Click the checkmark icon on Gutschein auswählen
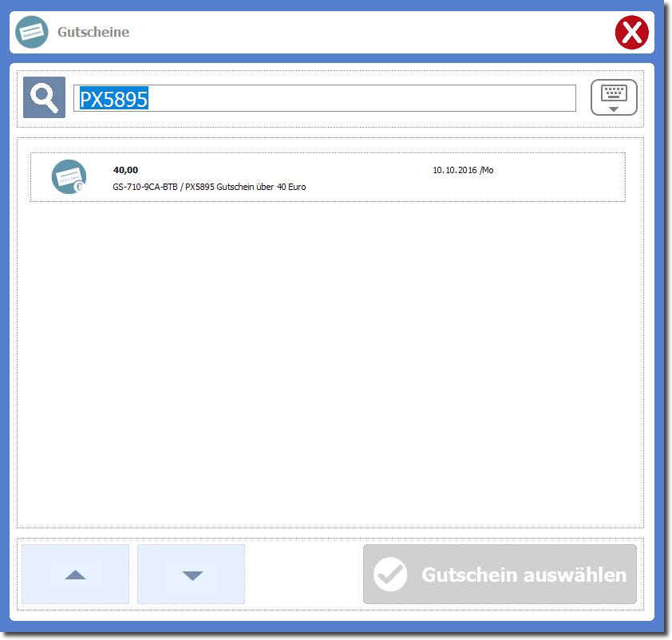This screenshot has height=640, width=672. pyautogui.click(x=391, y=575)
